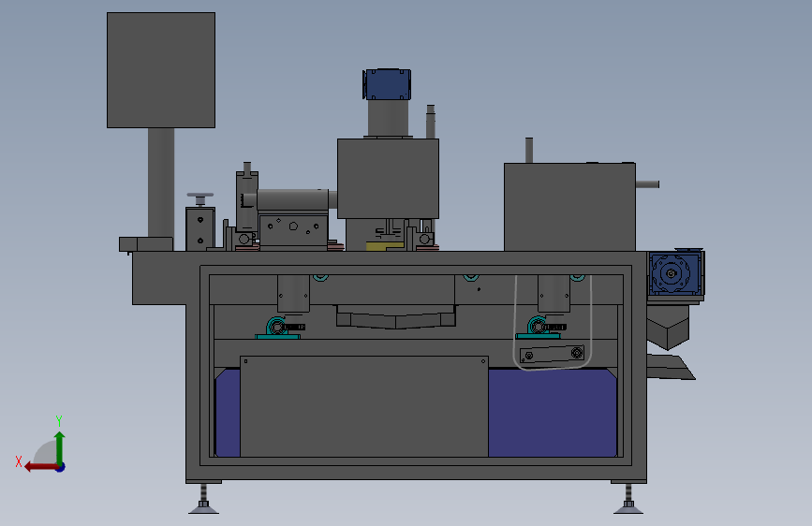Viewport: 812px width, 526px height.
Task: Select the large gray housing box on the right
Action: click(569, 207)
